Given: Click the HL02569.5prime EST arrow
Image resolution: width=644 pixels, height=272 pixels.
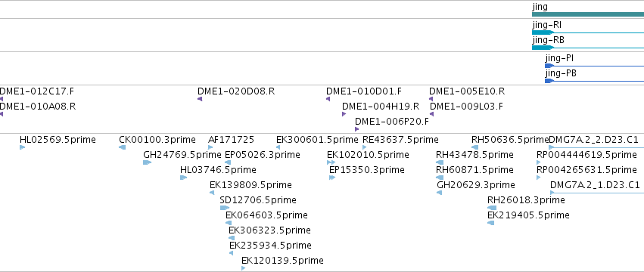Looking at the screenshot, I should pos(22,147).
